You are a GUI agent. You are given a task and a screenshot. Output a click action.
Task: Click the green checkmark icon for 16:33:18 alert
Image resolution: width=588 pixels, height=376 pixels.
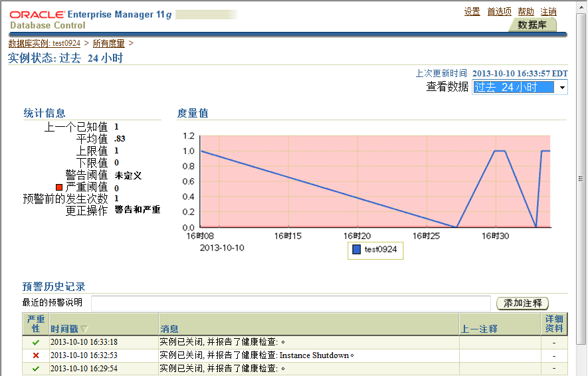[36, 342]
